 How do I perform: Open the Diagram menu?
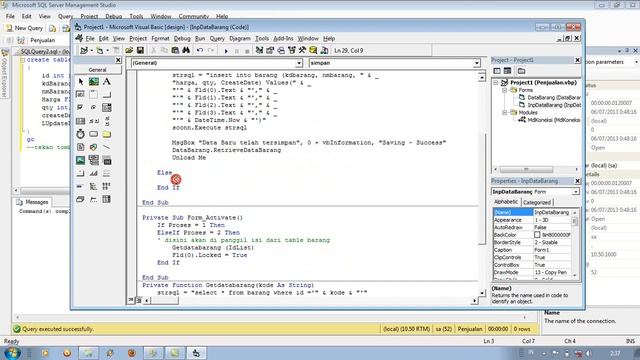pos(240,38)
